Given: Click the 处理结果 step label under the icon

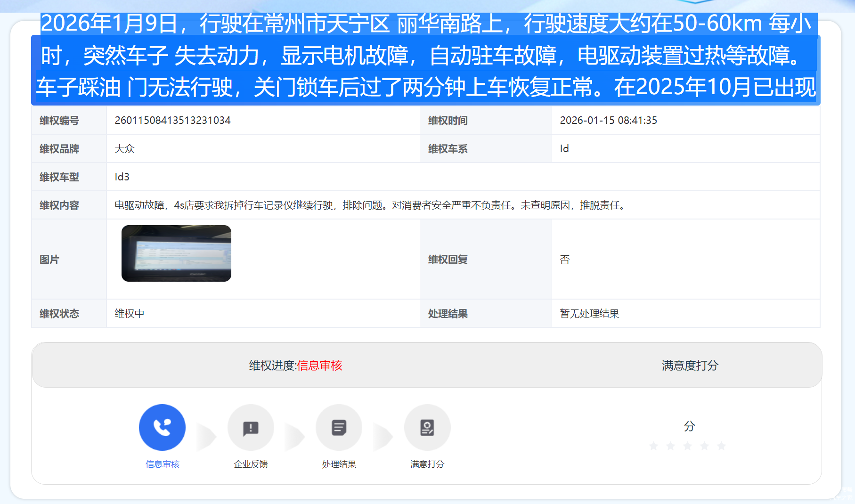Looking at the screenshot, I should point(339,464).
